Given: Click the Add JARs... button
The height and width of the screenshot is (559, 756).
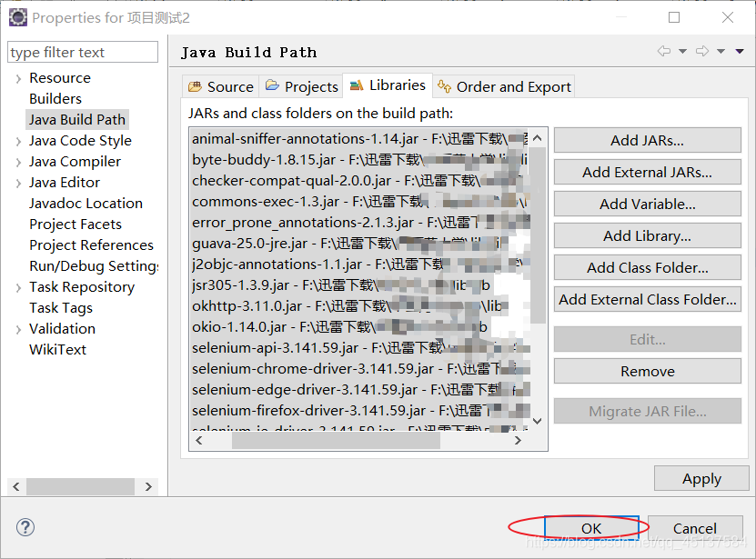Looking at the screenshot, I should (648, 140).
